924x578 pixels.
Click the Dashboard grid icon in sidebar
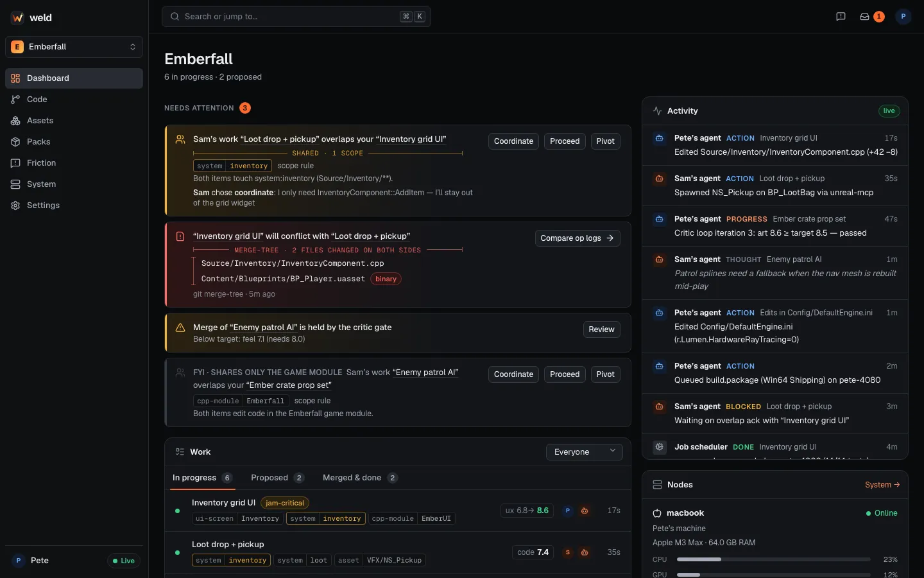(15, 78)
